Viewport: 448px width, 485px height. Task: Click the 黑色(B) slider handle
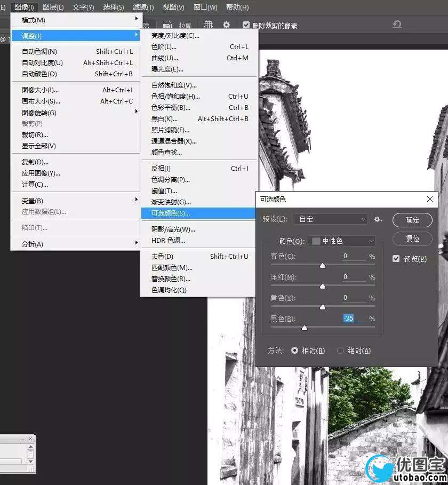point(304,328)
